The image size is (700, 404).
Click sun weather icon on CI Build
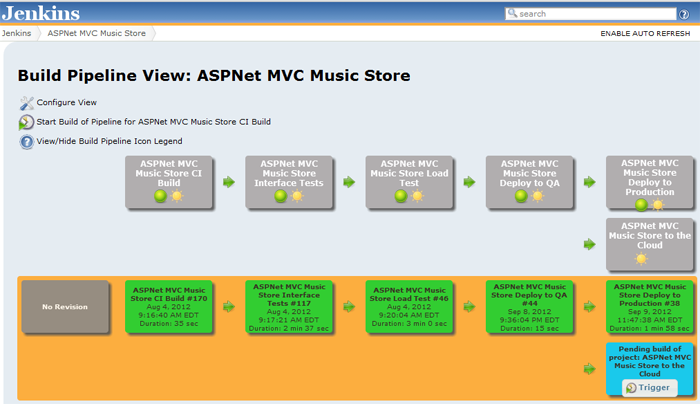177,196
